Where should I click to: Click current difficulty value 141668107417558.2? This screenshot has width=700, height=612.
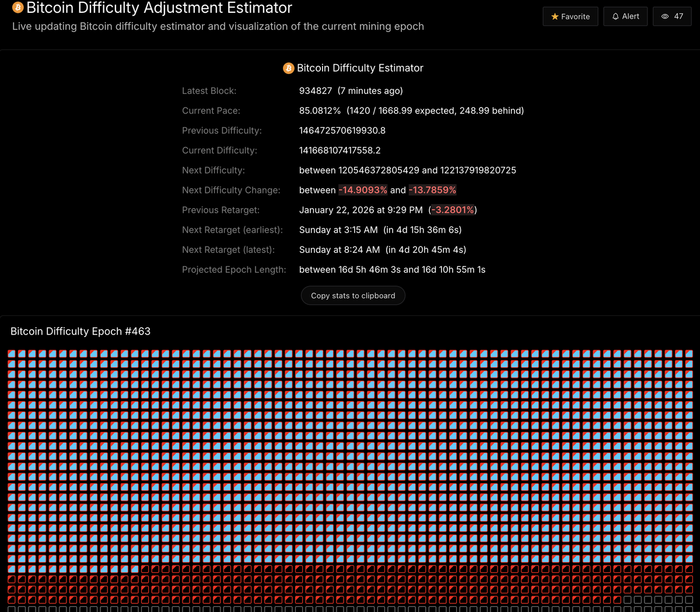(x=340, y=150)
